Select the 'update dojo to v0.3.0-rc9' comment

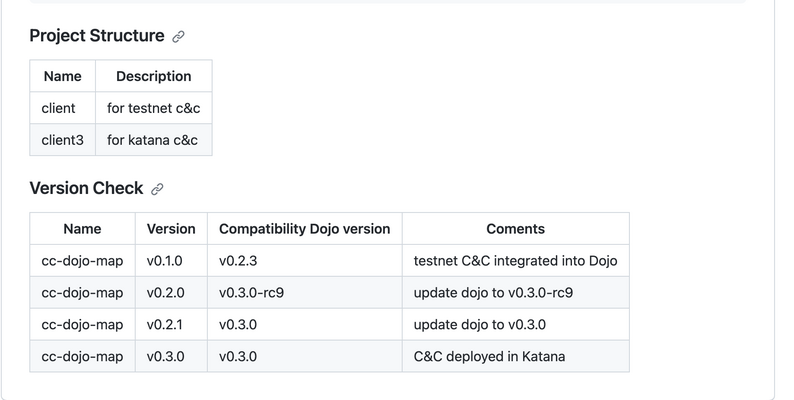493,293
